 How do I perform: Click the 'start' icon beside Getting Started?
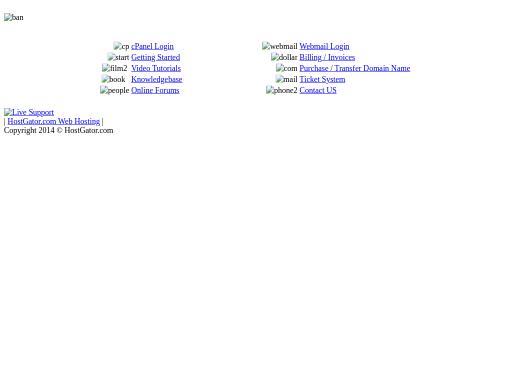(x=118, y=57)
